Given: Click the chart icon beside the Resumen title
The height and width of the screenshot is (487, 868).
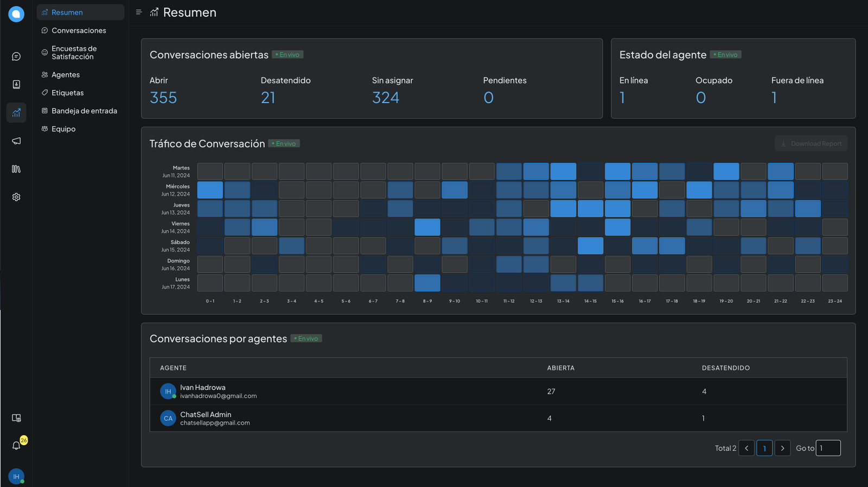Looking at the screenshot, I should point(154,12).
